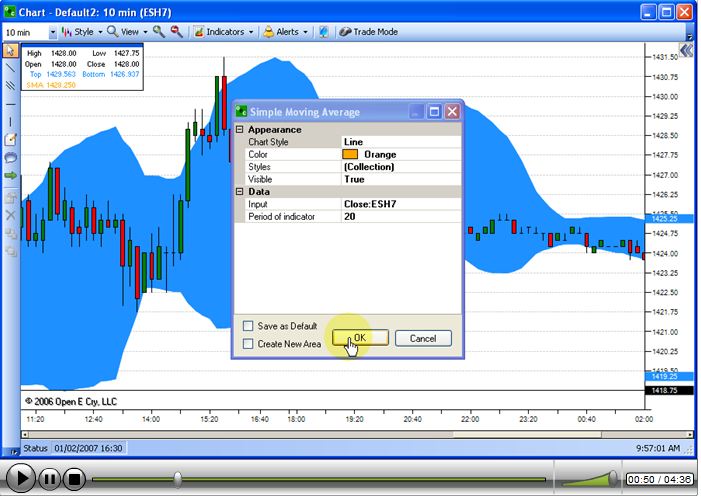Open the Alerts dropdown menu
The width and height of the screenshot is (701, 498).
point(286,32)
